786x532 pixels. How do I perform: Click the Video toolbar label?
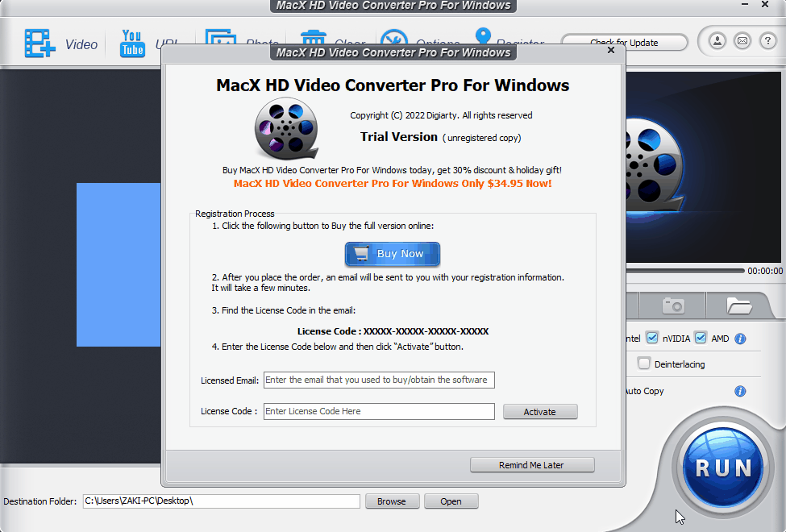click(81, 44)
